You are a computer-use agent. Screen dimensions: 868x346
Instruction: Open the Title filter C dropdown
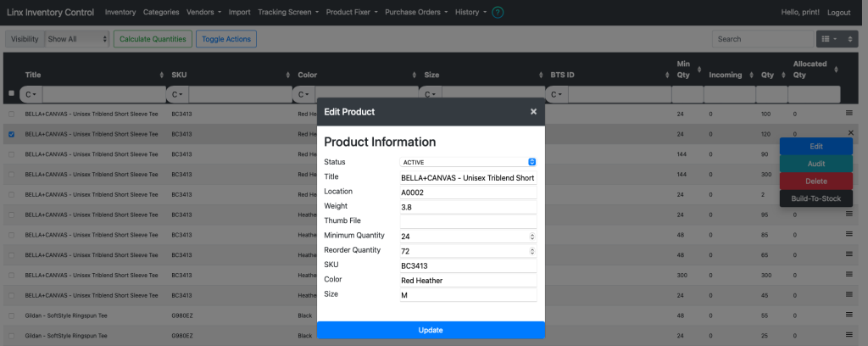[31, 95]
